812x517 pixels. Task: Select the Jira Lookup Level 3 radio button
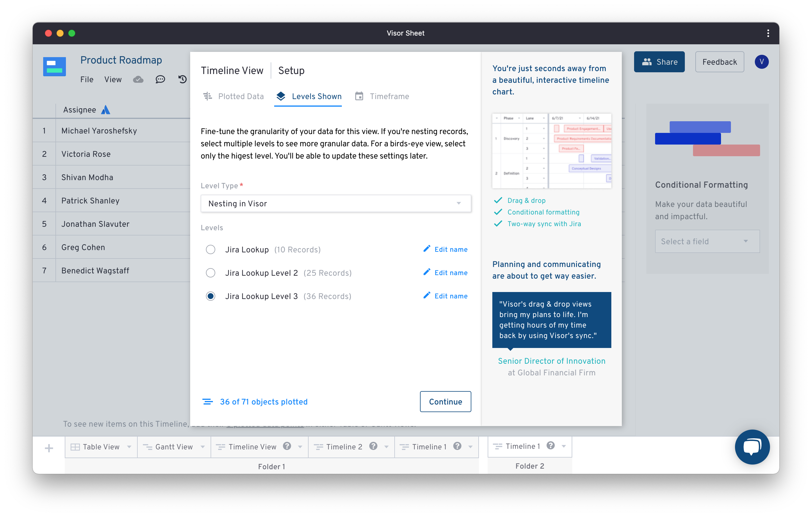pyautogui.click(x=210, y=296)
